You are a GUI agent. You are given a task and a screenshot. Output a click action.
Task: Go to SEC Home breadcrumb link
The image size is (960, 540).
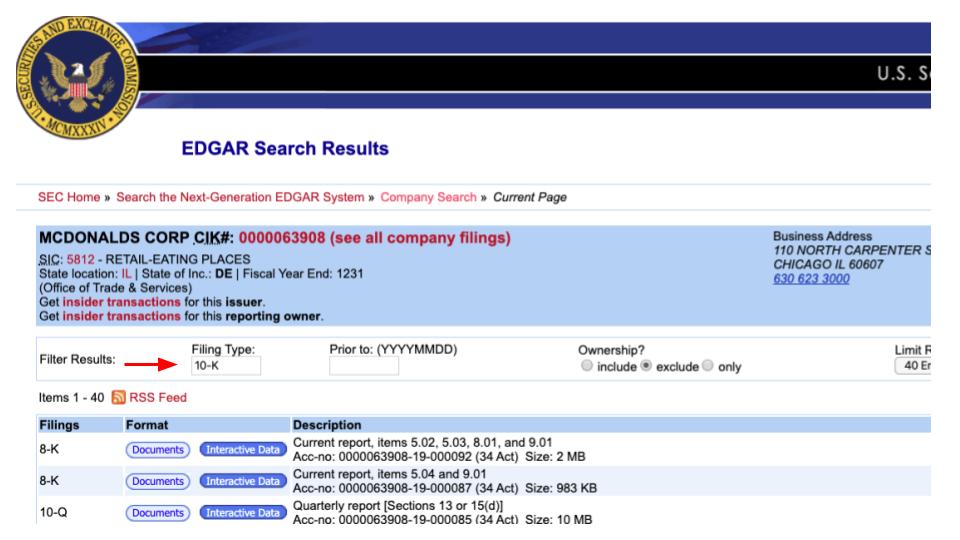(69, 197)
